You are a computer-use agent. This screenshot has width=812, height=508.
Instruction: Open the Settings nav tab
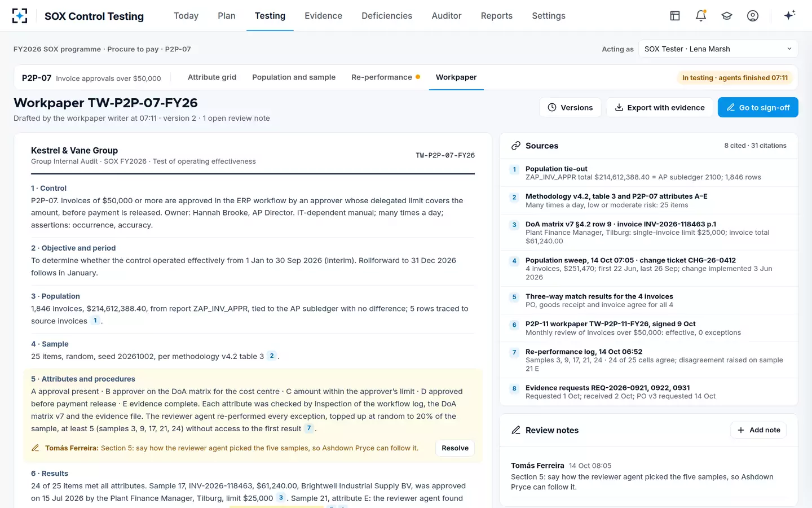(x=549, y=16)
